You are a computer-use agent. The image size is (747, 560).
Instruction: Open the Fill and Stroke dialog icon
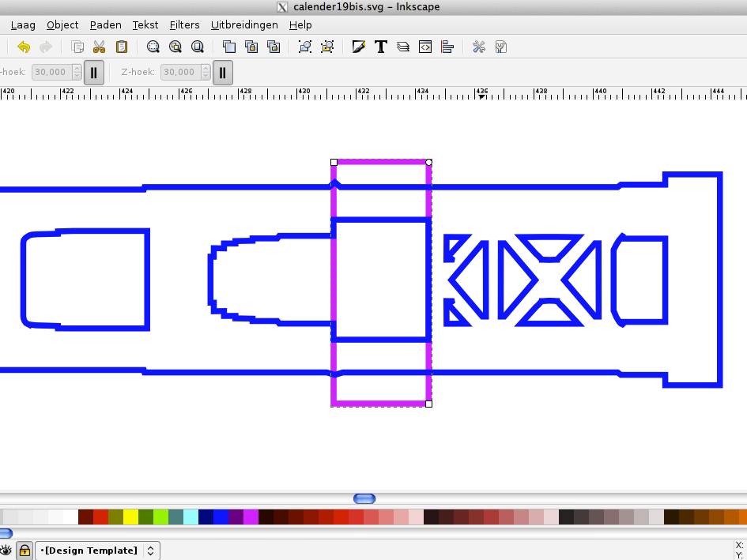(358, 47)
